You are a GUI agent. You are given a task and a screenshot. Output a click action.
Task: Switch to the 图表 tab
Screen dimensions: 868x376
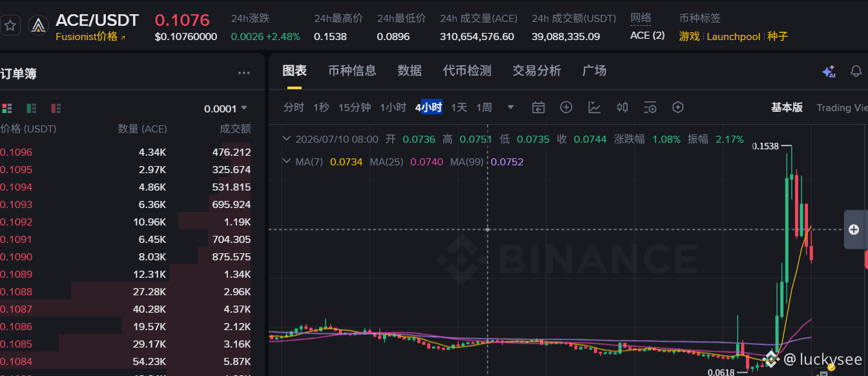click(294, 70)
